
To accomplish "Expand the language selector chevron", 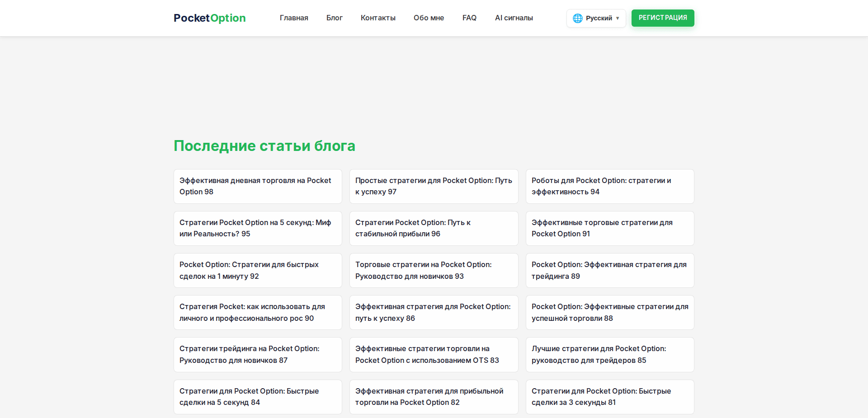I will [x=618, y=19].
